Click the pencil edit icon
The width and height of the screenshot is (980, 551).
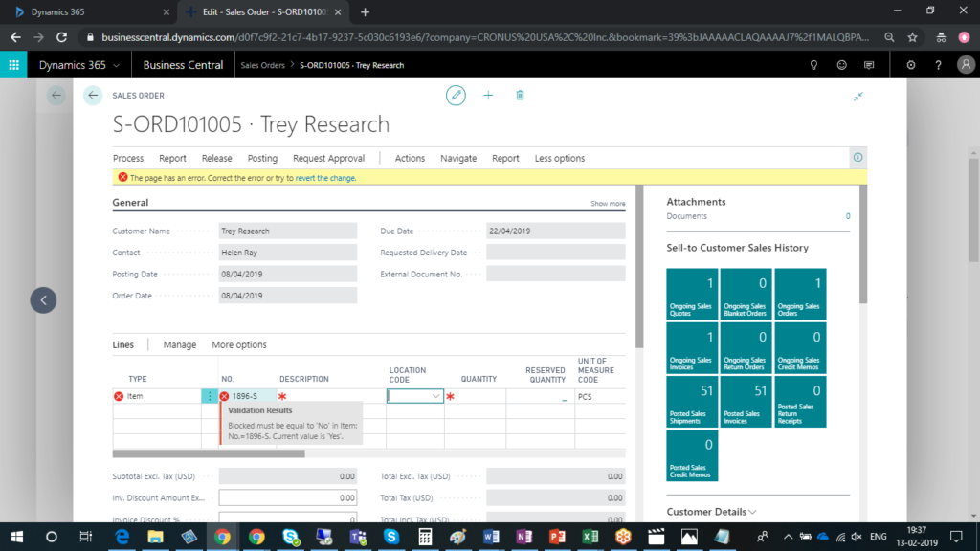coord(457,95)
